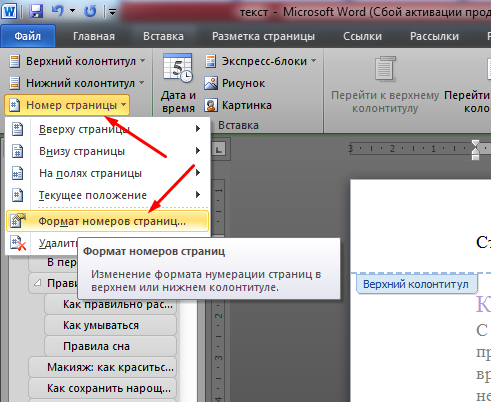
Task: Expand the Нижний колонтитул dropdown arrow
Action: point(142,82)
